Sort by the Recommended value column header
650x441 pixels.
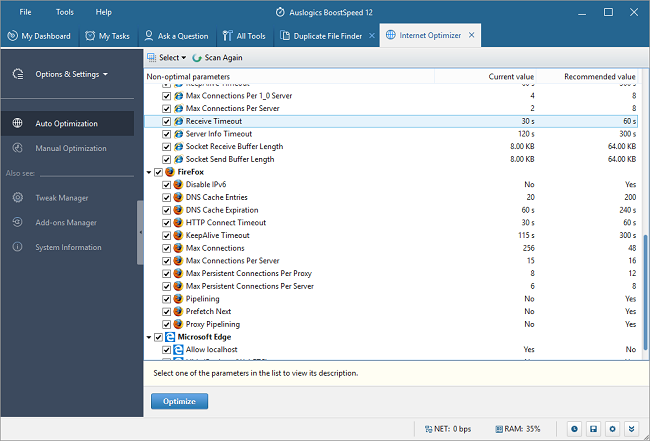pos(587,77)
